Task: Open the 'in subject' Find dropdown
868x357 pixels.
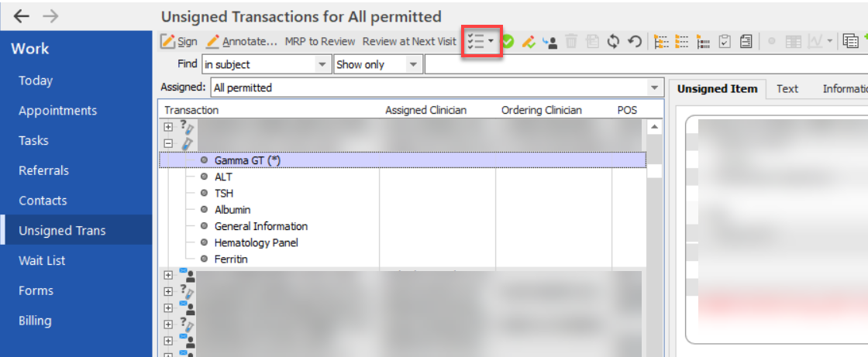Action: pos(322,65)
